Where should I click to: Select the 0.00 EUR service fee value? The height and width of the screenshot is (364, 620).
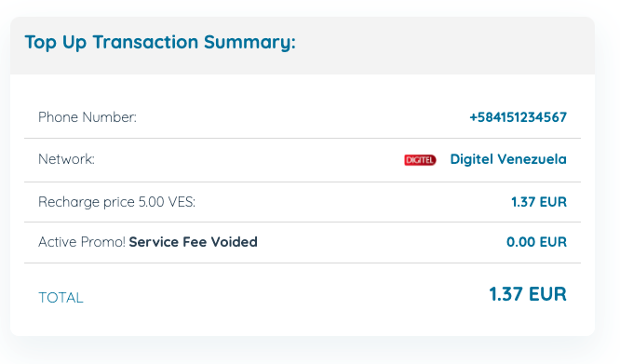536,242
